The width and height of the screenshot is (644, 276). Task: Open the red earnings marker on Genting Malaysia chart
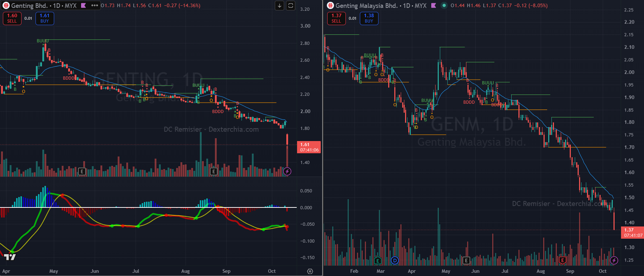coord(562,261)
